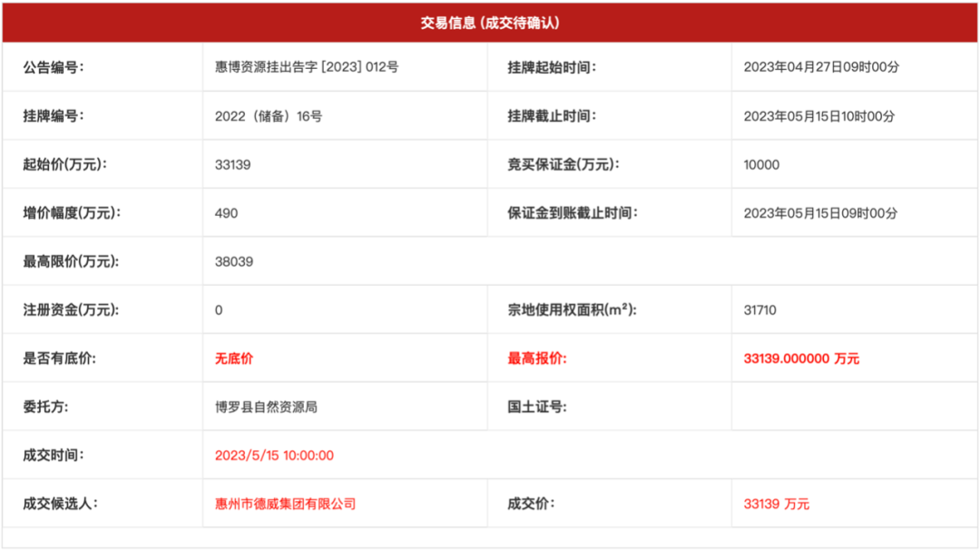Select the listing deadline 2023年05月15日10时00分
Screen dimensions: 980x550
coord(820,116)
